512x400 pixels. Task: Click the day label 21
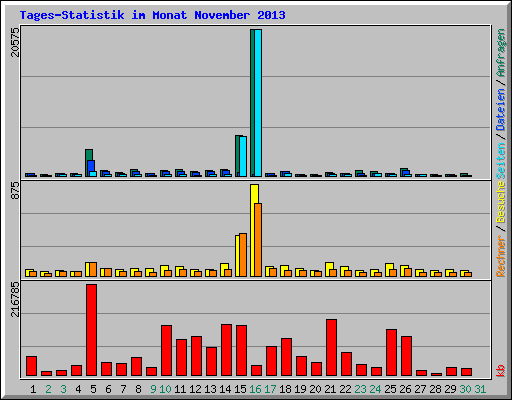tap(330, 389)
